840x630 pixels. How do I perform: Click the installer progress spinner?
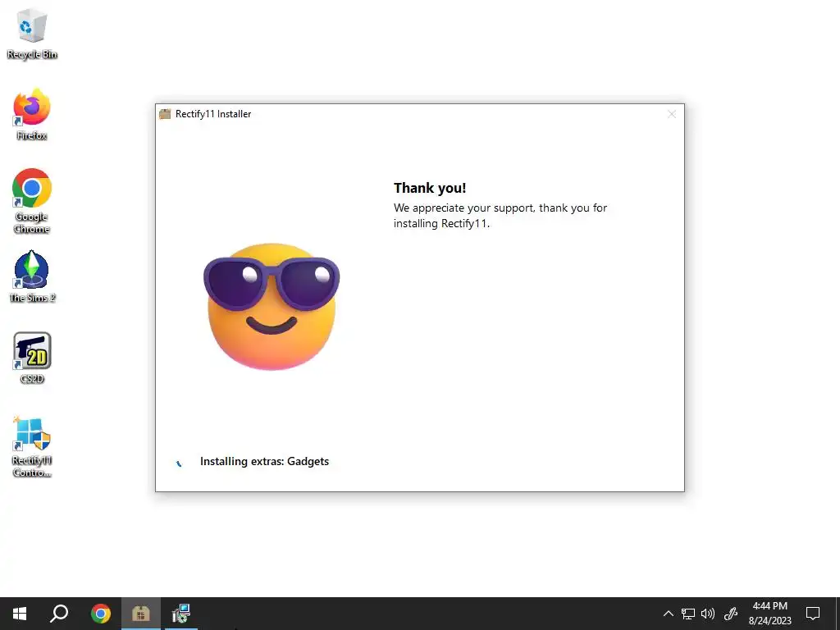tap(179, 463)
